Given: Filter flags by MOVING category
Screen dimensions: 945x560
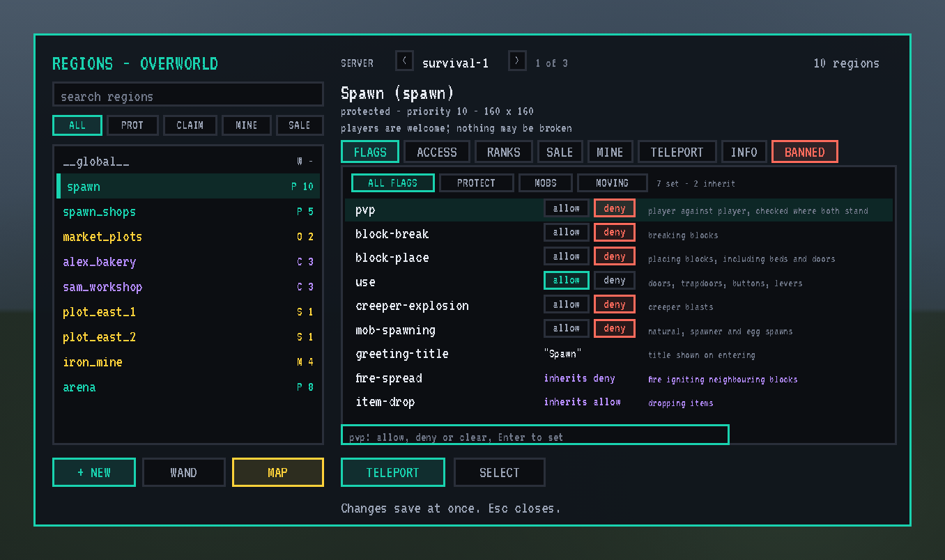Looking at the screenshot, I should pyautogui.click(x=613, y=183).
